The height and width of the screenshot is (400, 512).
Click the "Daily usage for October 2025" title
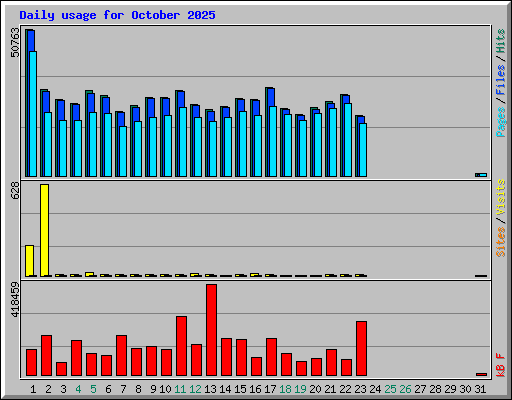point(117,15)
